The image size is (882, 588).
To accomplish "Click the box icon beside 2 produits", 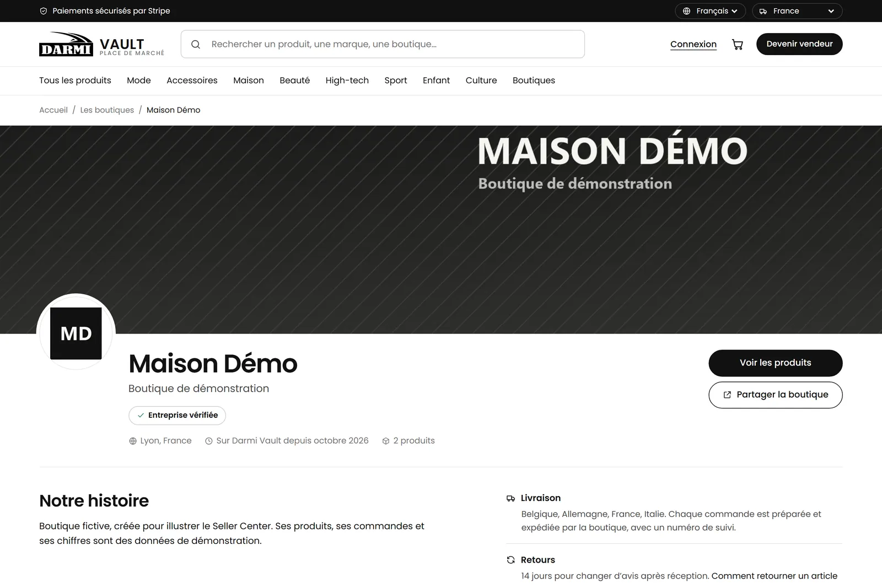I will pyautogui.click(x=386, y=441).
